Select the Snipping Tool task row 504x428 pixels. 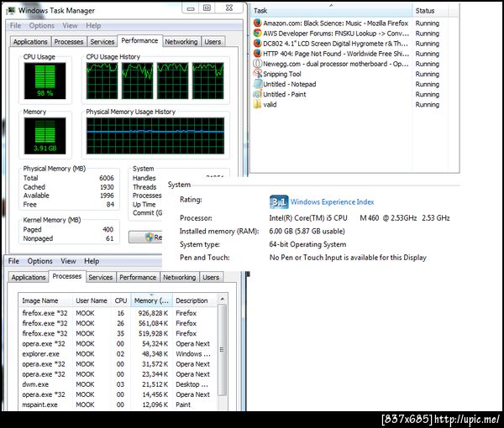tap(349, 74)
